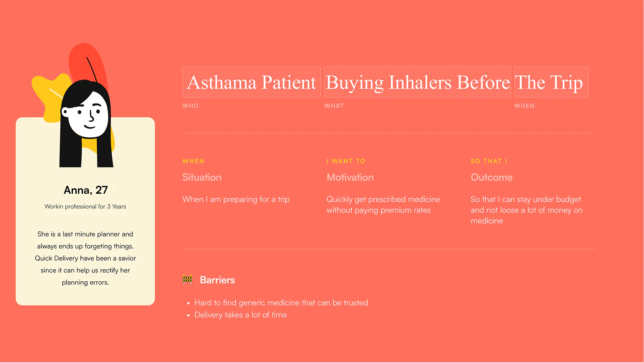The image size is (644, 362).
Task: Click the Outcome heading
Action: 492,177
